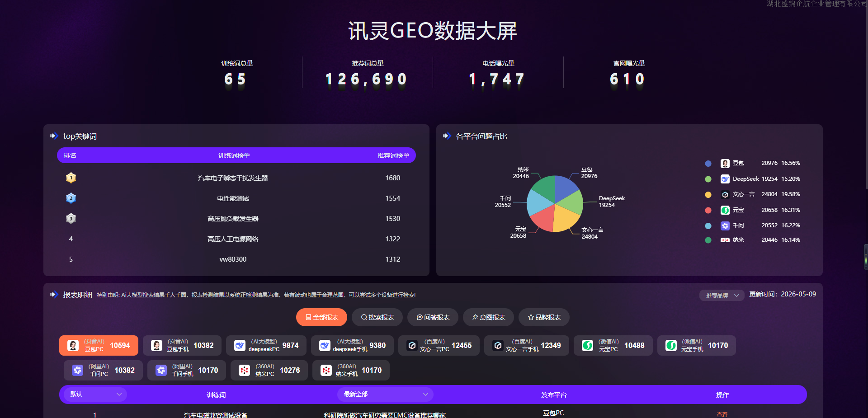The height and width of the screenshot is (418, 868).
Task: Select the 纳米手机 card icon
Action: pos(326,371)
